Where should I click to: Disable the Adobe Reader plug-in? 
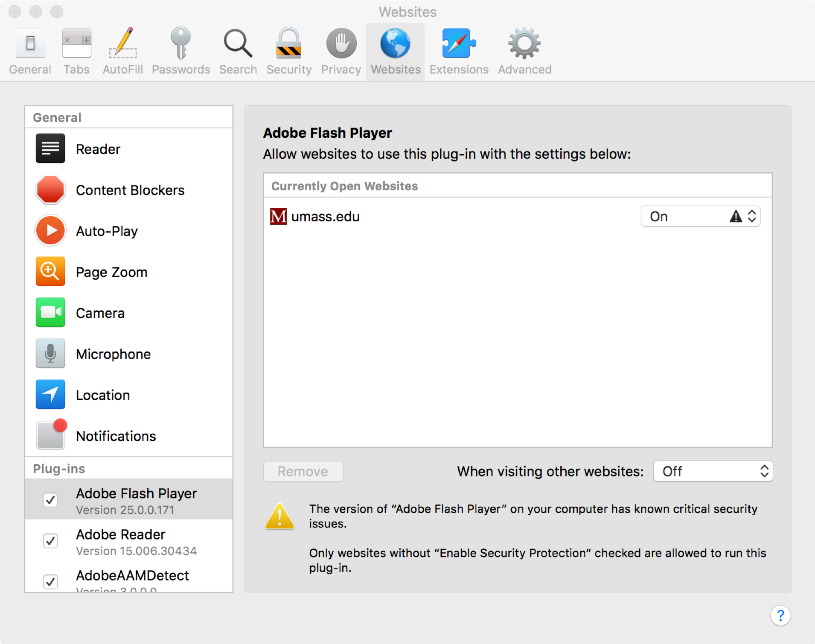click(x=50, y=540)
